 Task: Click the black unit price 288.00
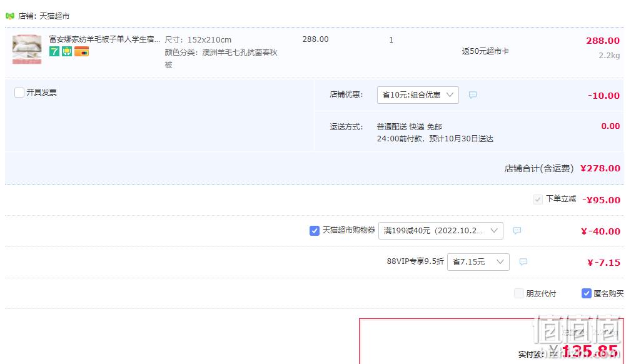315,39
